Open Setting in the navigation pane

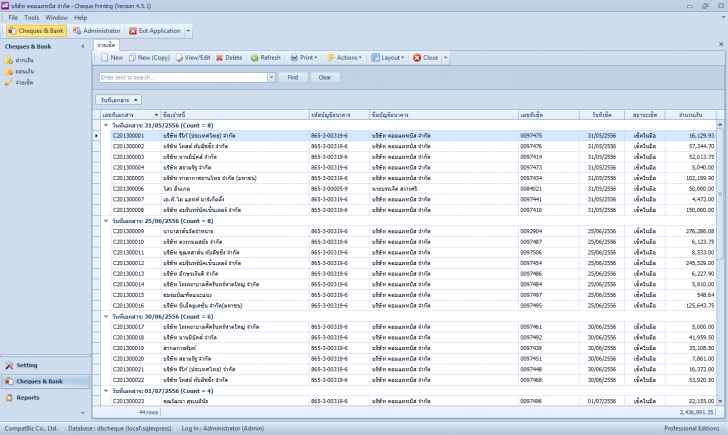pyautogui.click(x=27, y=365)
